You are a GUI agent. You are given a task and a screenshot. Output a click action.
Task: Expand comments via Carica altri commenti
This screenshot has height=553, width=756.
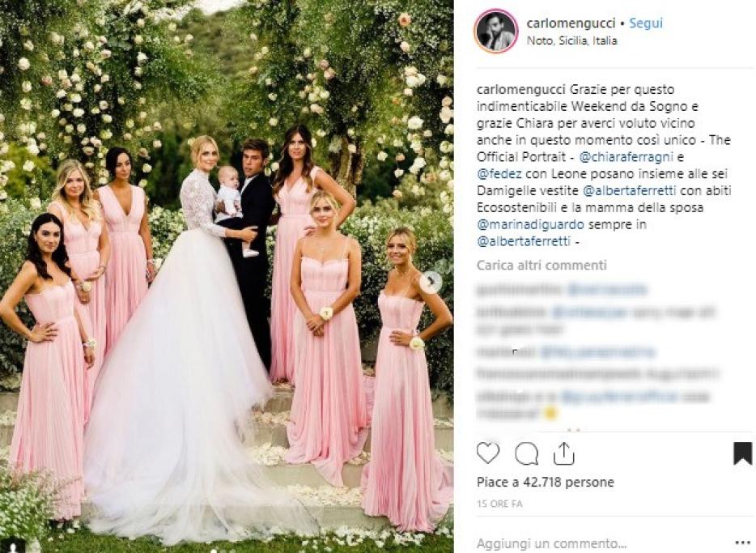point(542,266)
